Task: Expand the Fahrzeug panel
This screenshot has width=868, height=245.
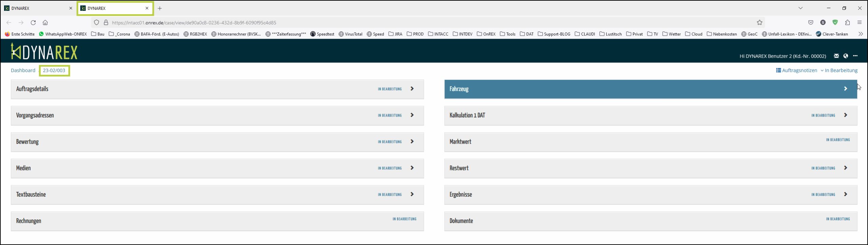Action: coord(845,89)
